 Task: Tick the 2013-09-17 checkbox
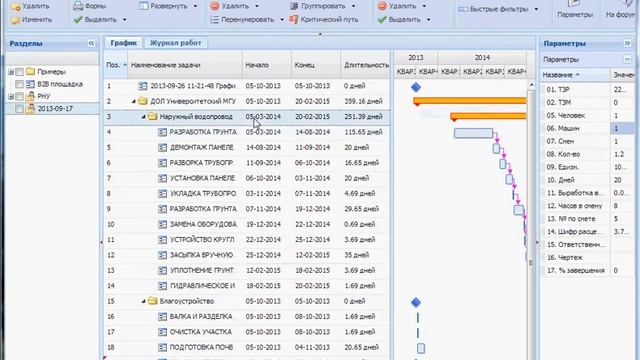tap(19, 109)
